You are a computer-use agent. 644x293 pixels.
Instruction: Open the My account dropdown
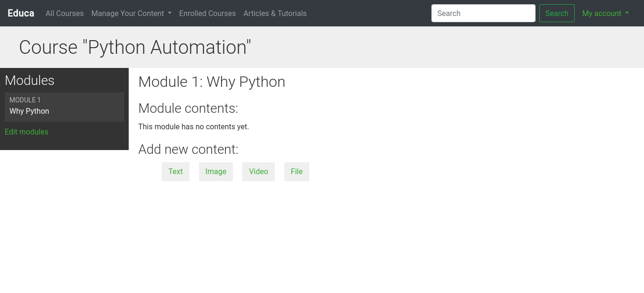click(605, 13)
